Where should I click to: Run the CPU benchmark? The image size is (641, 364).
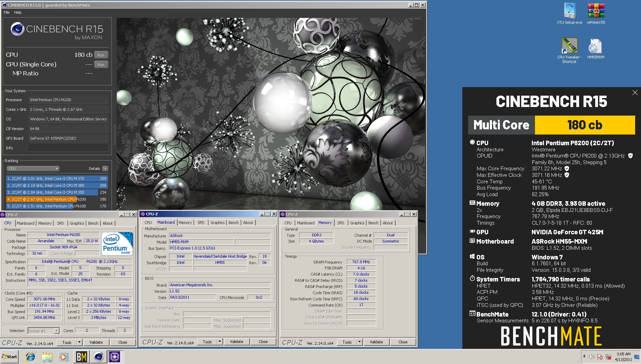click(101, 55)
